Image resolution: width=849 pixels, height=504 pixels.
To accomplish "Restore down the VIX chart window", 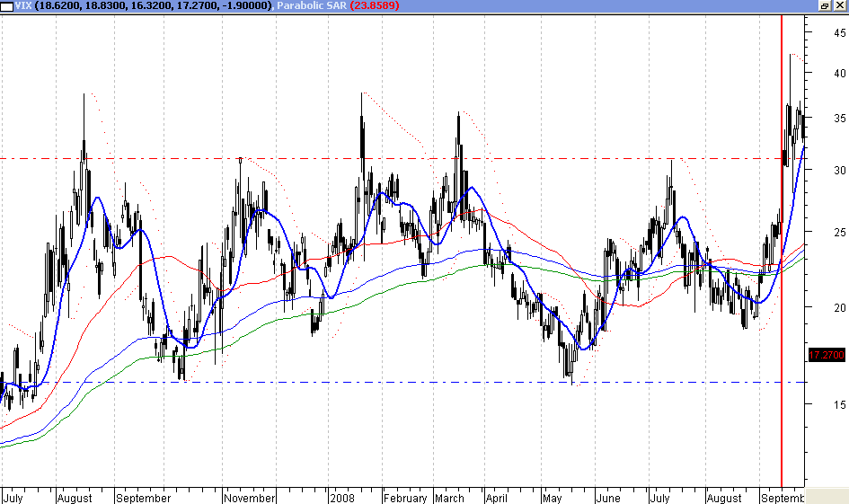I will click(x=825, y=6).
